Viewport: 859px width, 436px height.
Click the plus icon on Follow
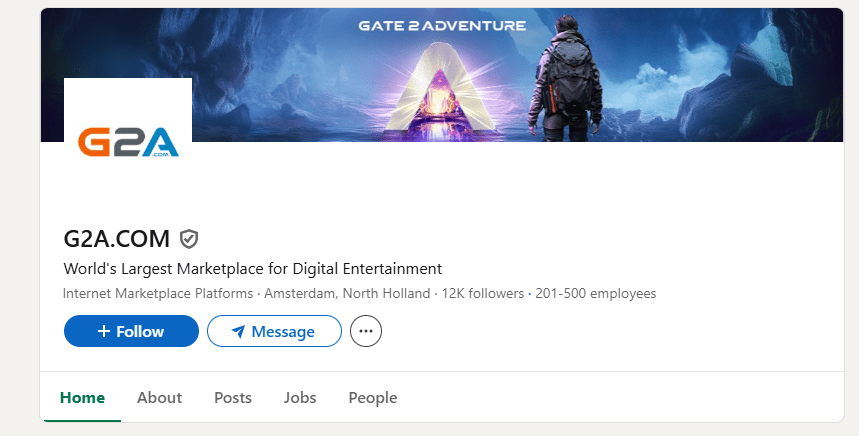(103, 332)
